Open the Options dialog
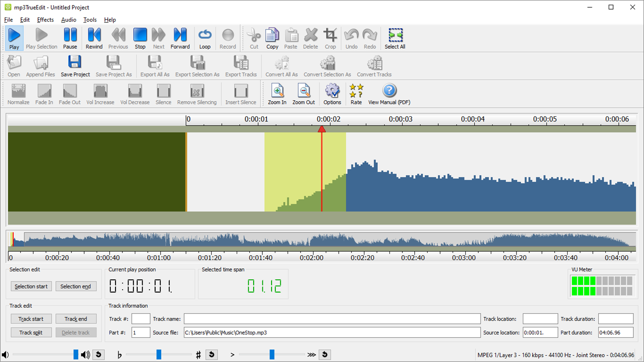 (332, 93)
